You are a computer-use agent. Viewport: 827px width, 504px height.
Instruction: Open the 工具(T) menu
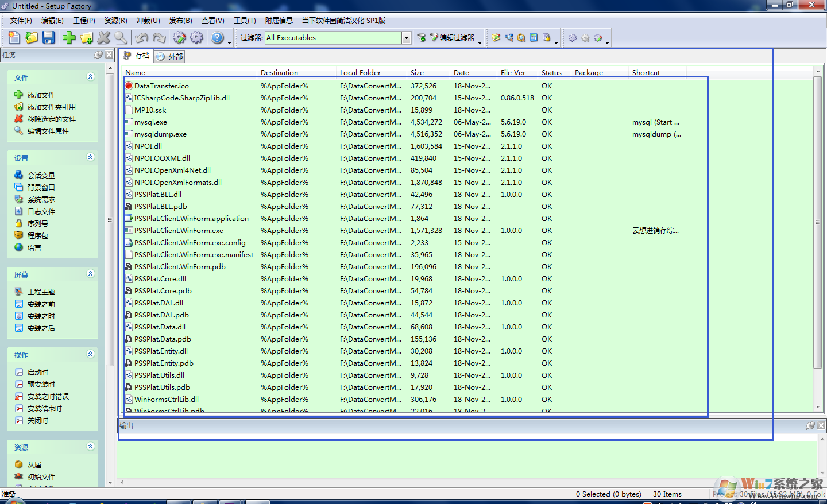(245, 20)
